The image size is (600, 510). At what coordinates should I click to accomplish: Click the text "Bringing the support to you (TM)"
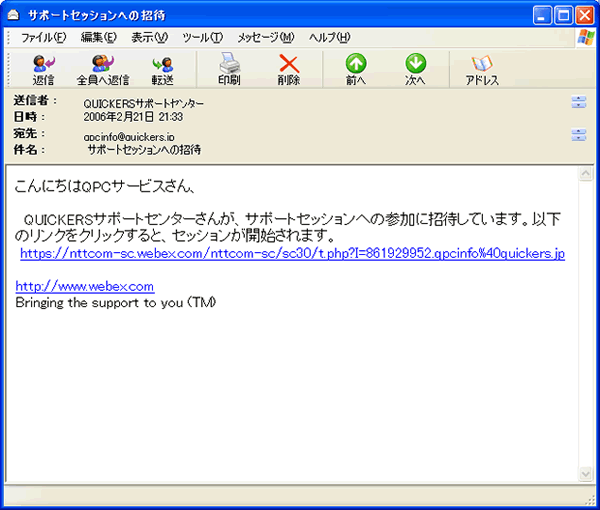click(x=116, y=303)
